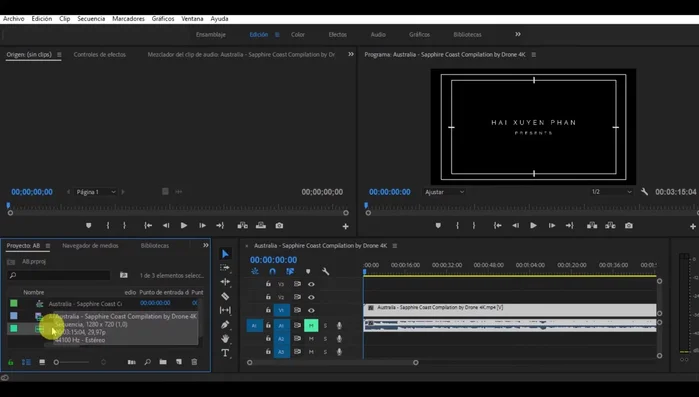Open Ajustar zoom level dropdown
Screen dimensions: 699x397
click(x=444, y=192)
